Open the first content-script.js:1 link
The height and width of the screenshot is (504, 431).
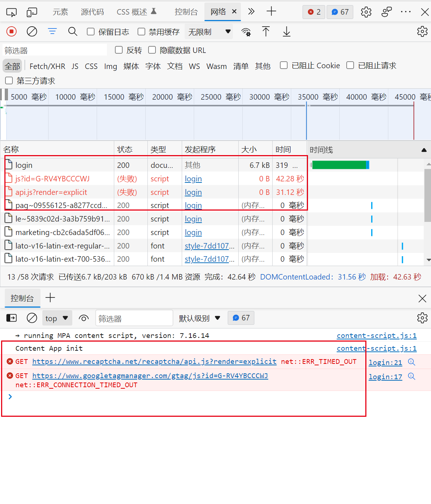(377, 335)
